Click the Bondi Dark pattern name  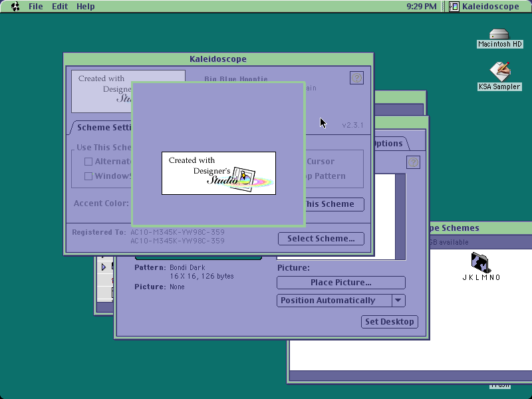click(x=188, y=267)
